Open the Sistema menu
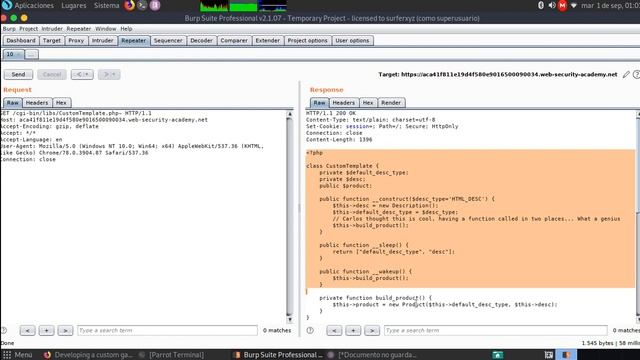The height and width of the screenshot is (360, 640). pos(106,5)
